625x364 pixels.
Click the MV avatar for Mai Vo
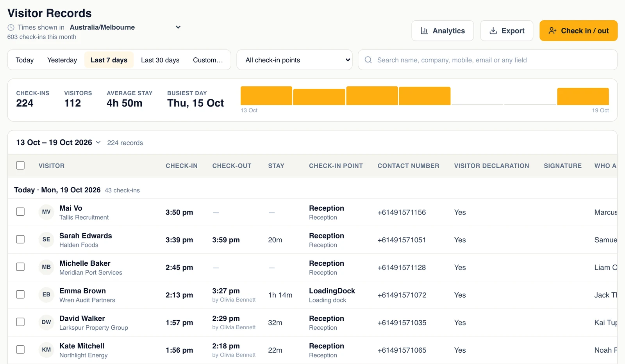46,212
